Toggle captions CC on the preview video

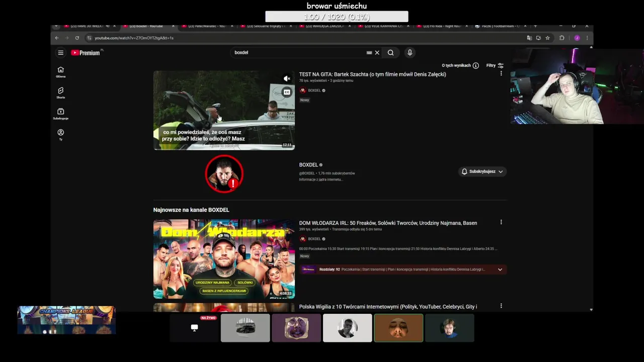[287, 92]
